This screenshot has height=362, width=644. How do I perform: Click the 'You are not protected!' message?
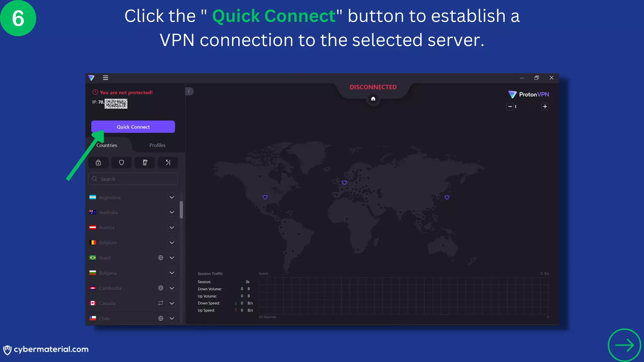click(x=126, y=92)
